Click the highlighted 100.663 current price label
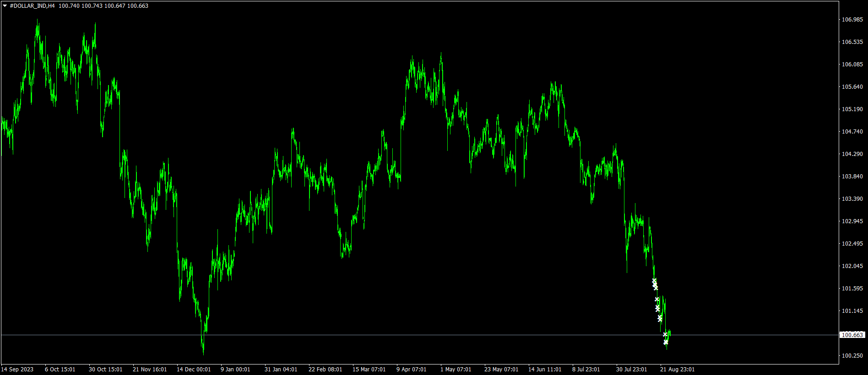Screen dimensions: 868x375 pos(852,335)
